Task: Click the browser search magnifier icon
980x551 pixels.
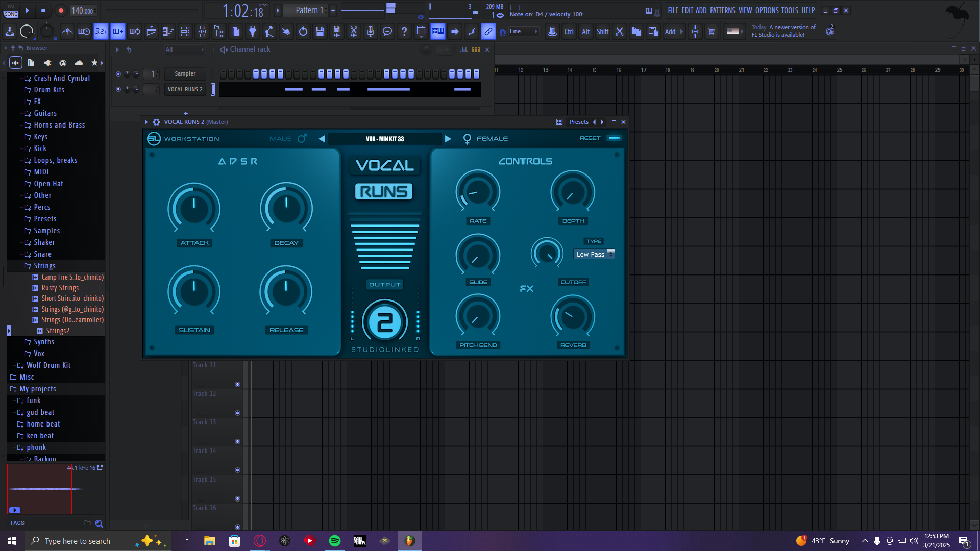Action: (x=99, y=523)
